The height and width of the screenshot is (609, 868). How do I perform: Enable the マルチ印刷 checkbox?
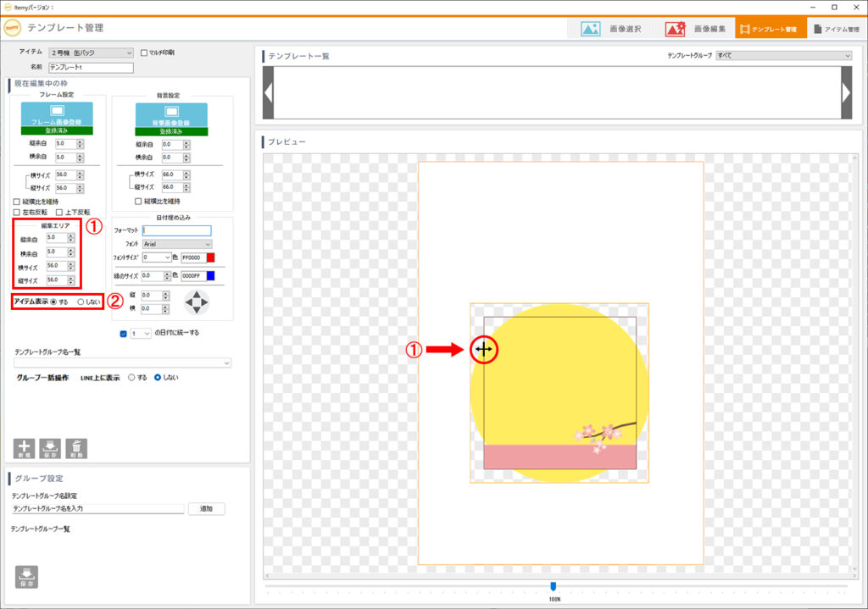click(x=144, y=53)
